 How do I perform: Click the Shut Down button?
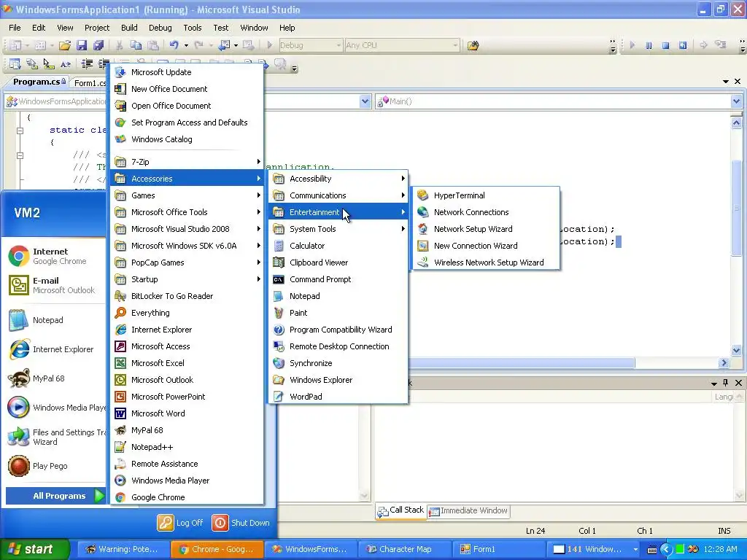click(x=241, y=522)
